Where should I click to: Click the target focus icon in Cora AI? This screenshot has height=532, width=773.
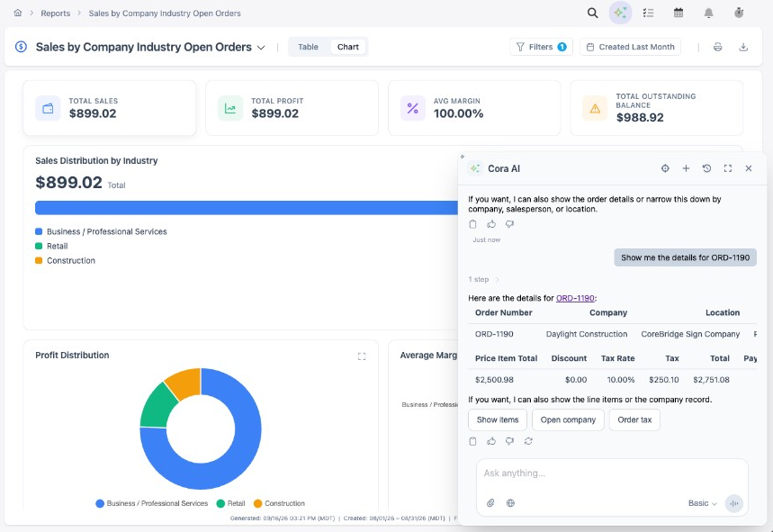tap(665, 168)
